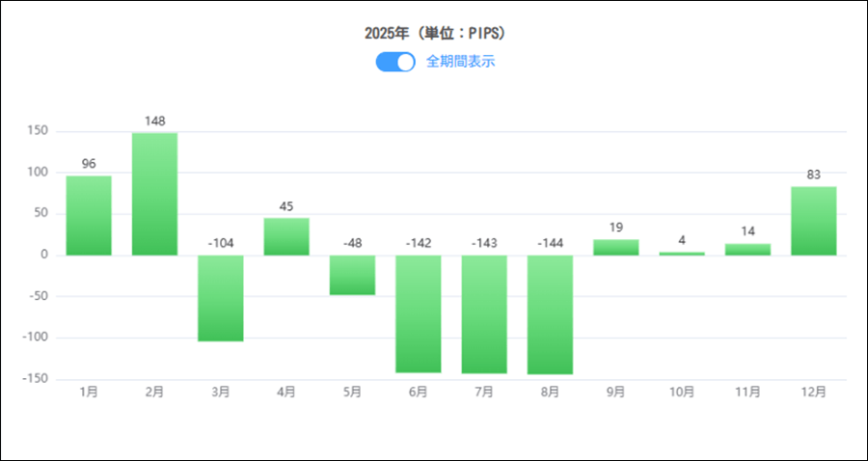Select the 2月 bar with value 148
The image size is (868, 461).
(154, 194)
